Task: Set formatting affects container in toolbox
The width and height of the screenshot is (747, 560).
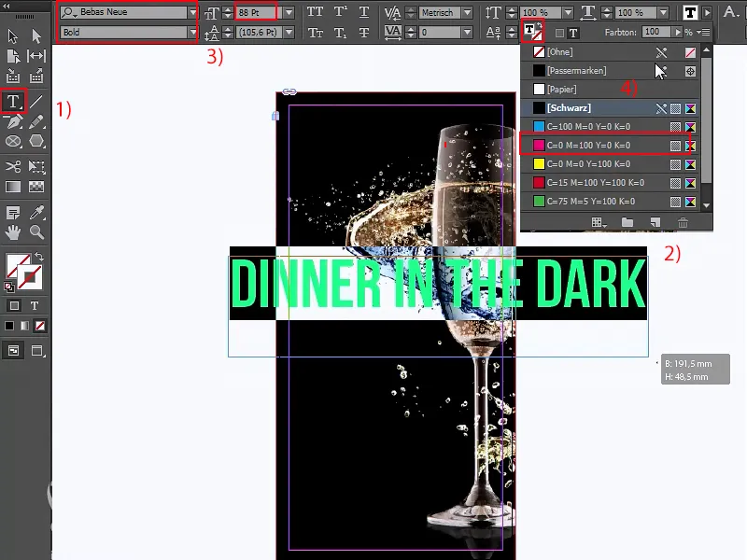Action: [x=14, y=306]
